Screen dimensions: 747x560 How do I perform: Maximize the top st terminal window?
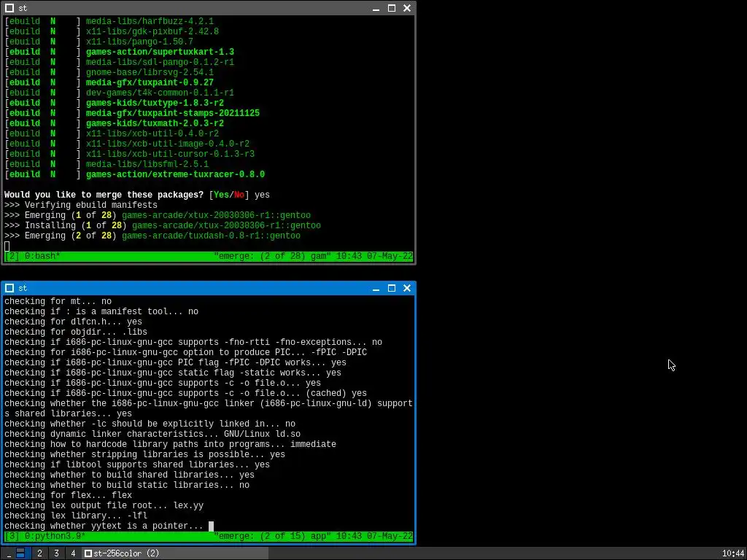click(392, 8)
